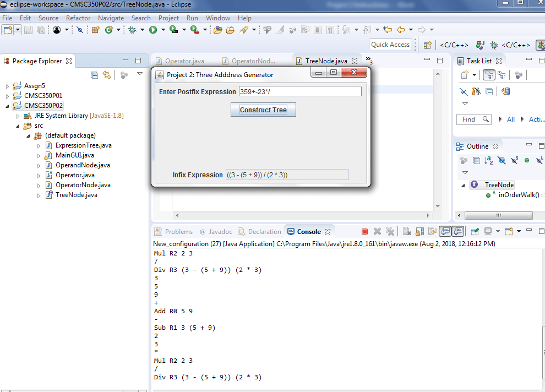Screen dimensions: 545x392
Task: Click Clear Console icon
Action: [407, 231]
